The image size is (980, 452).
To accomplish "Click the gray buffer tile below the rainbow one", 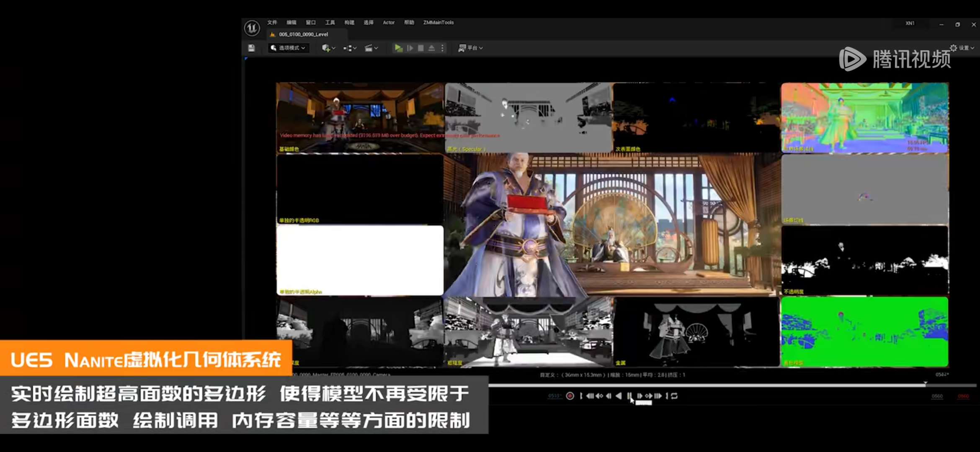I will tap(865, 189).
